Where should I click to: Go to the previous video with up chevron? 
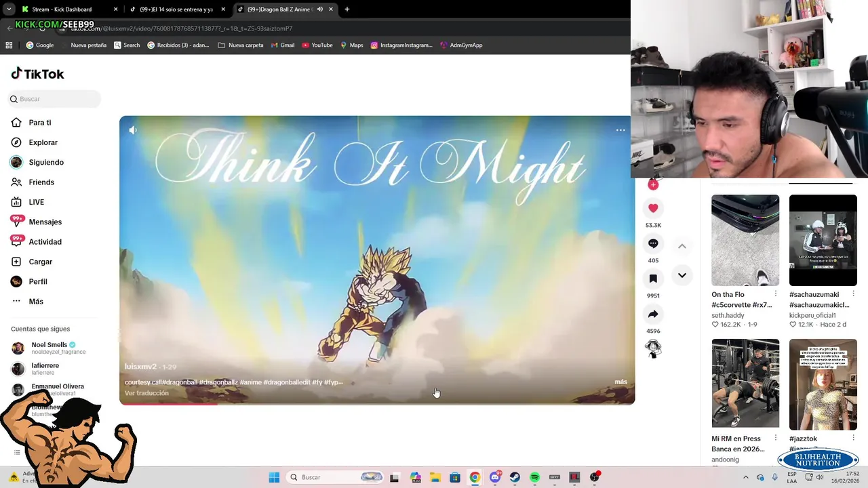(682, 246)
